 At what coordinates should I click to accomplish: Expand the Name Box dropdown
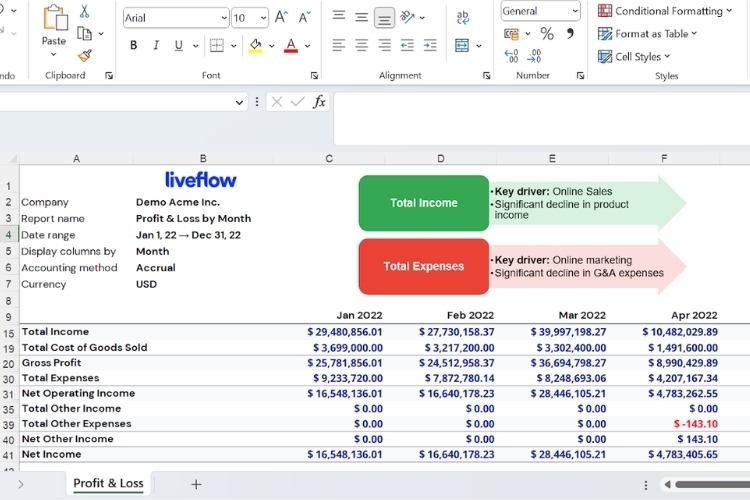tap(239, 102)
